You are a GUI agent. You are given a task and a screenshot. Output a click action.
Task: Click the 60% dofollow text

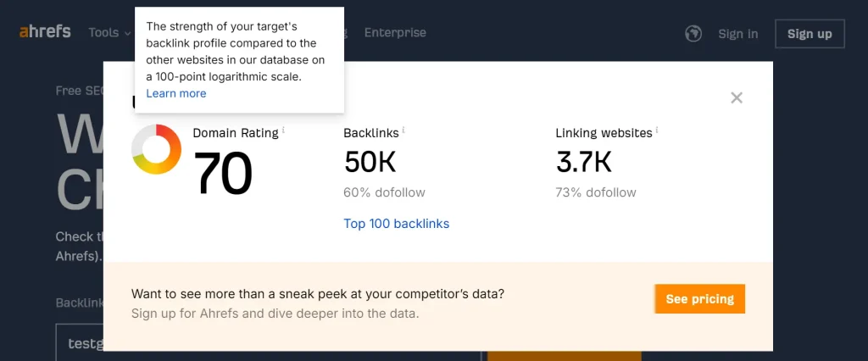pos(384,192)
